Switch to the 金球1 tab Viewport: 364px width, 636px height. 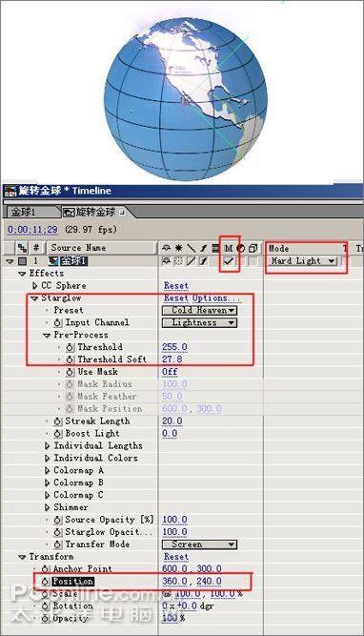pos(25,212)
